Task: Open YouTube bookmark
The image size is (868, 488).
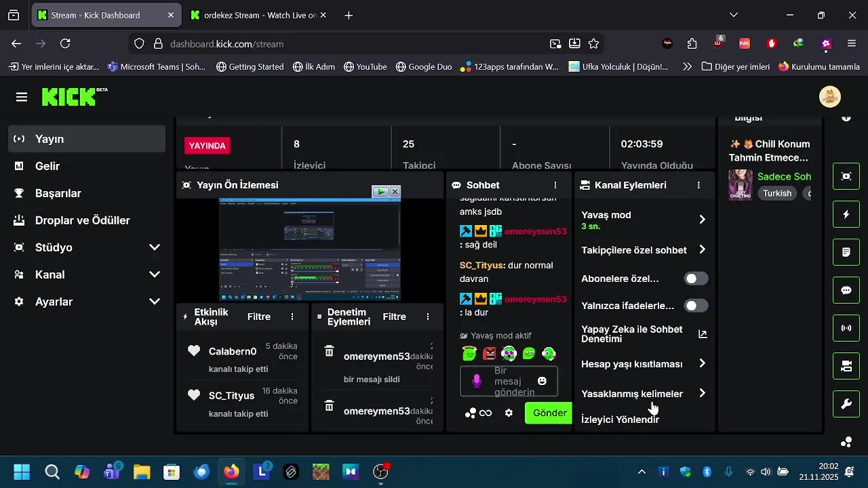Action: pyautogui.click(x=365, y=66)
